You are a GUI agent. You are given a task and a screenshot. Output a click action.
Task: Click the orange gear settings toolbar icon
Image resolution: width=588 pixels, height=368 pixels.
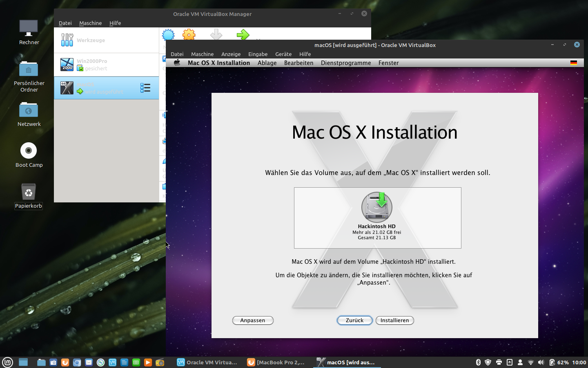coord(189,34)
